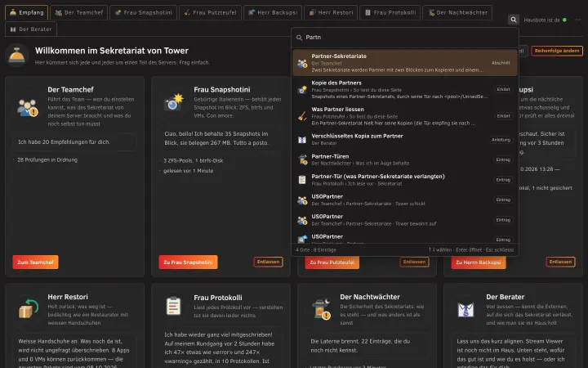Screen dimensions: 588x368
Task: Click the box icon on Herr Restori tab
Action: tap(312, 12)
